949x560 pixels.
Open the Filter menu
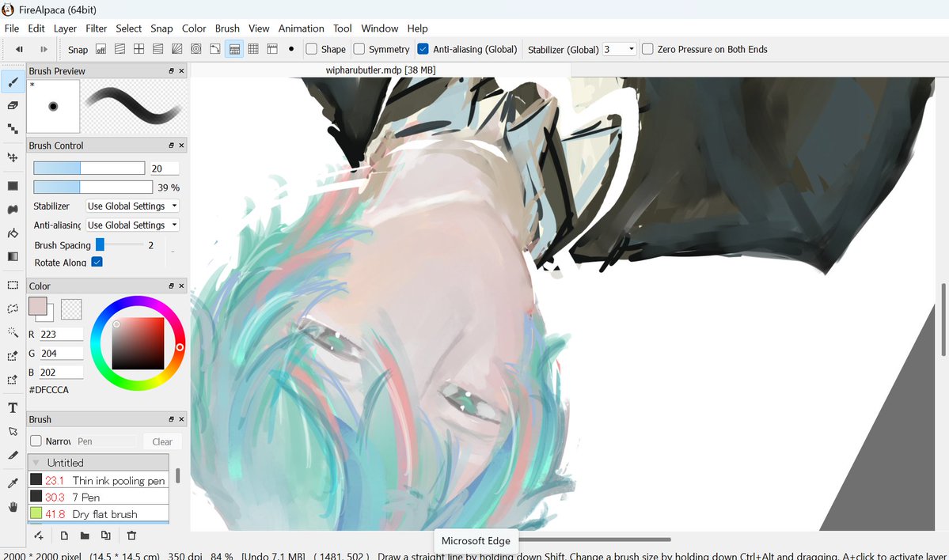tap(97, 28)
